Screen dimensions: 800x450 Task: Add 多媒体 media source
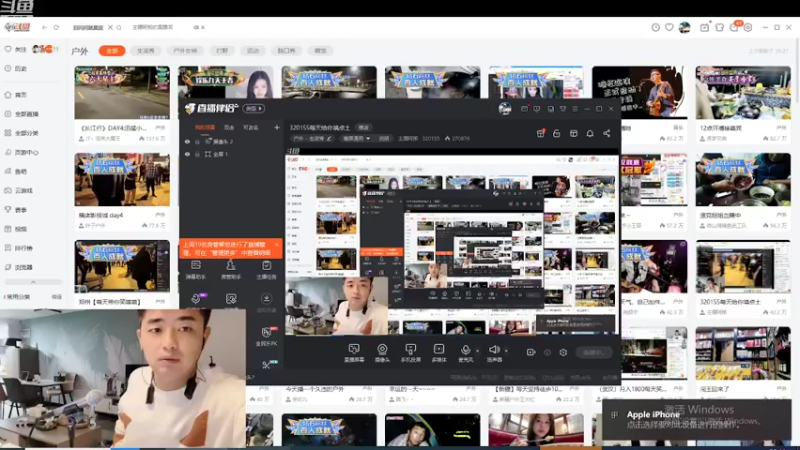click(x=439, y=353)
